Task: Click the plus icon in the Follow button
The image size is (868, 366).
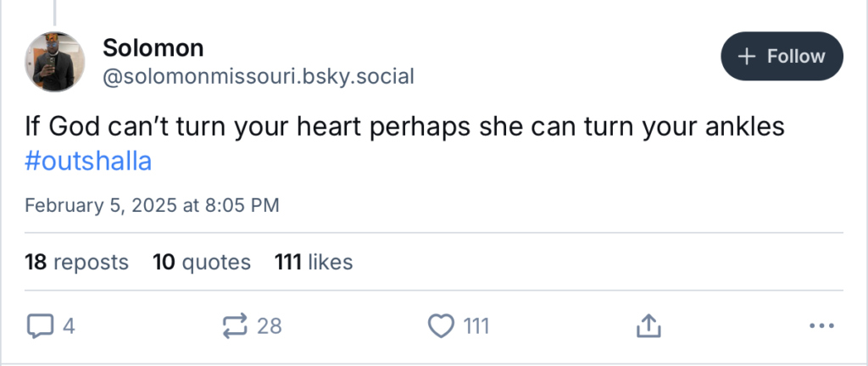Action: coord(747,57)
